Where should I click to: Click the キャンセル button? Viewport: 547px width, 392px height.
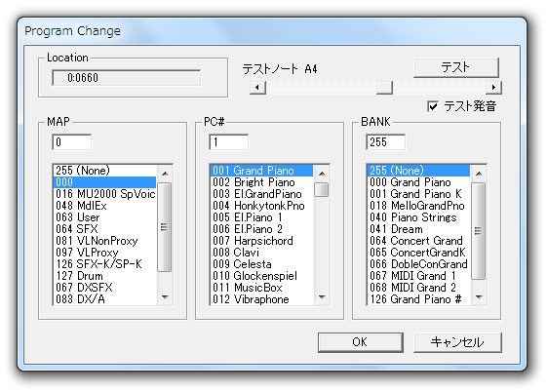coord(457,342)
